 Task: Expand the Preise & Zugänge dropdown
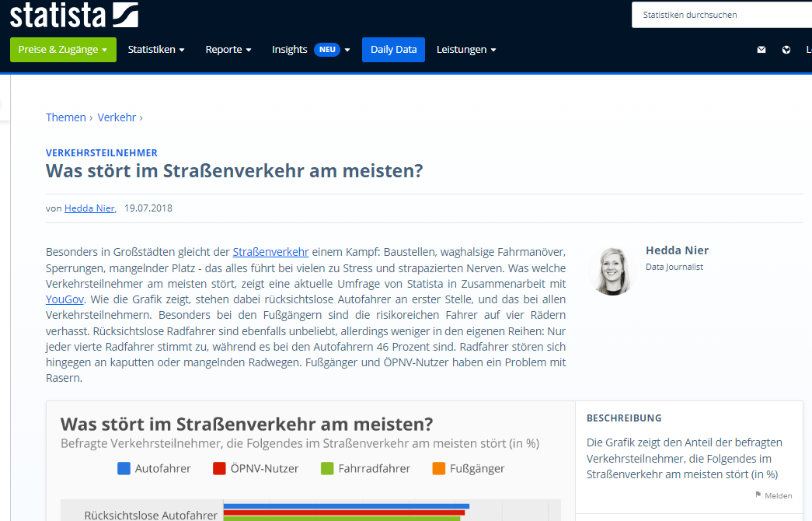[63, 50]
